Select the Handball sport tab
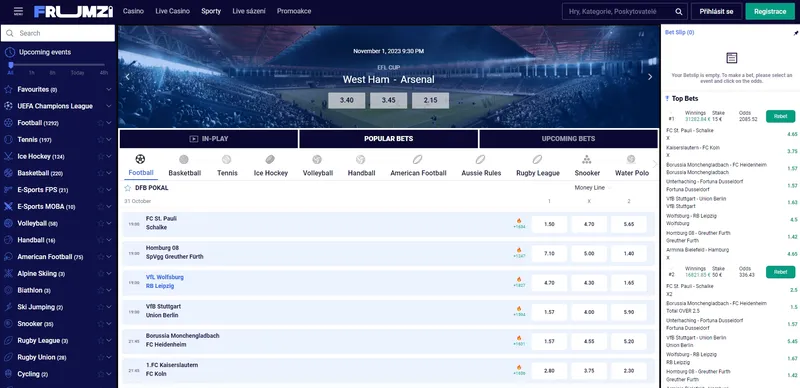 [x=361, y=165]
